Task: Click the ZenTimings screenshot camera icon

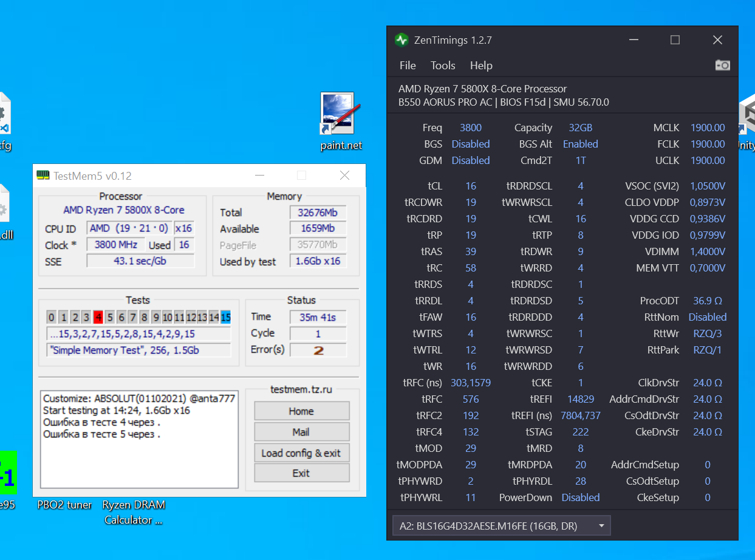Action: pos(722,65)
